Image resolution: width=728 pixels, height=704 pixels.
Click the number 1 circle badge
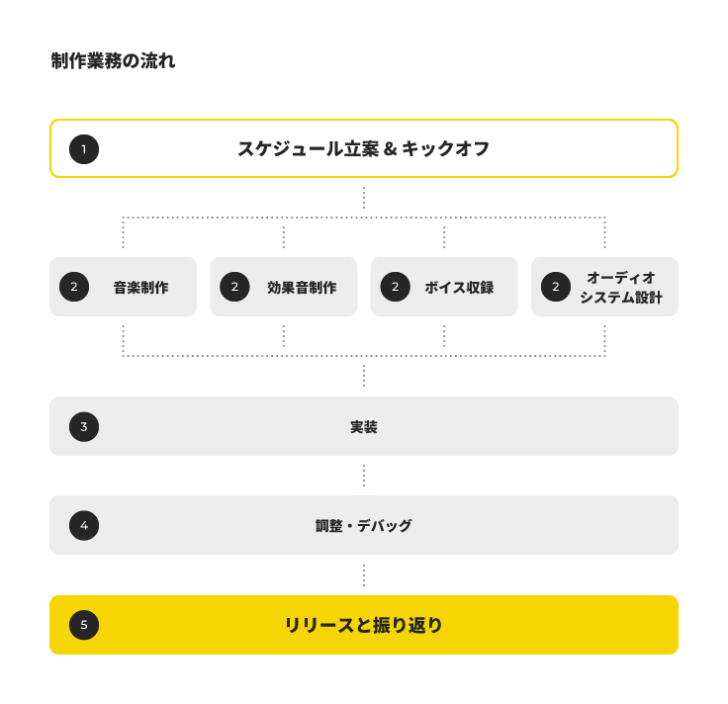click(x=84, y=149)
